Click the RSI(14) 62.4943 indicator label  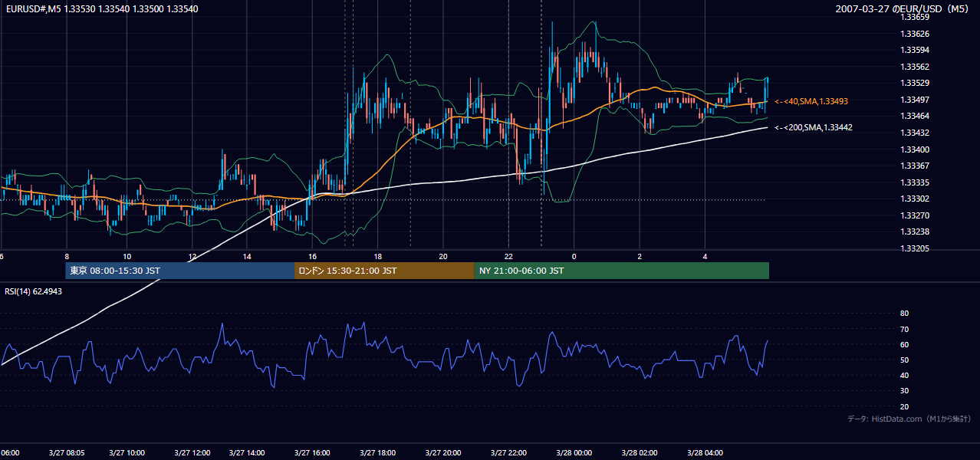(x=34, y=291)
